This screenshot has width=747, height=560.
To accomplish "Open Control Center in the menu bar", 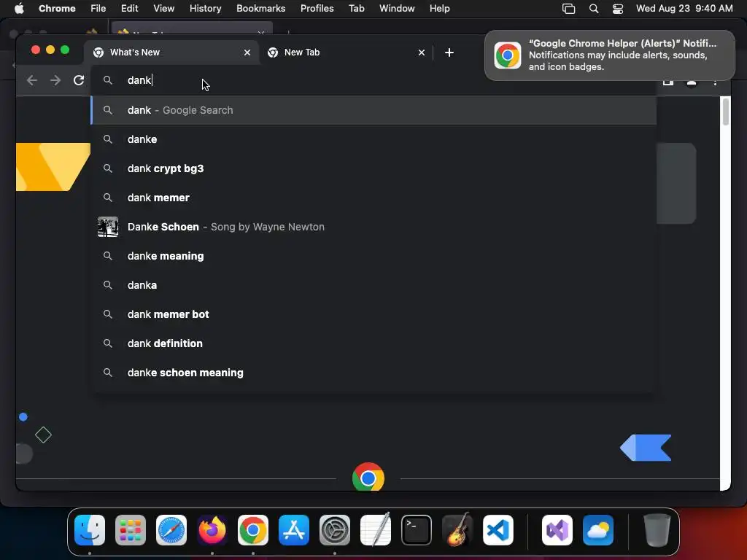I will (618, 9).
